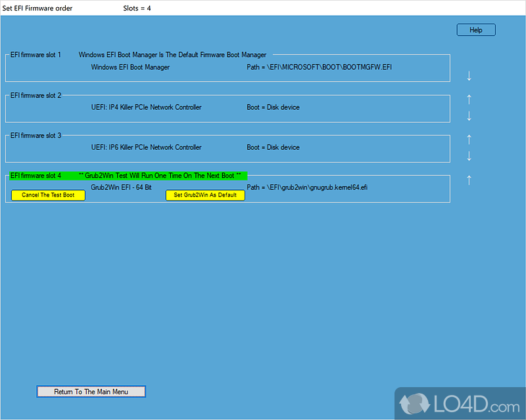The width and height of the screenshot is (526, 420).
Task: Click the Set EFI Firmware order title
Action: click(37, 8)
